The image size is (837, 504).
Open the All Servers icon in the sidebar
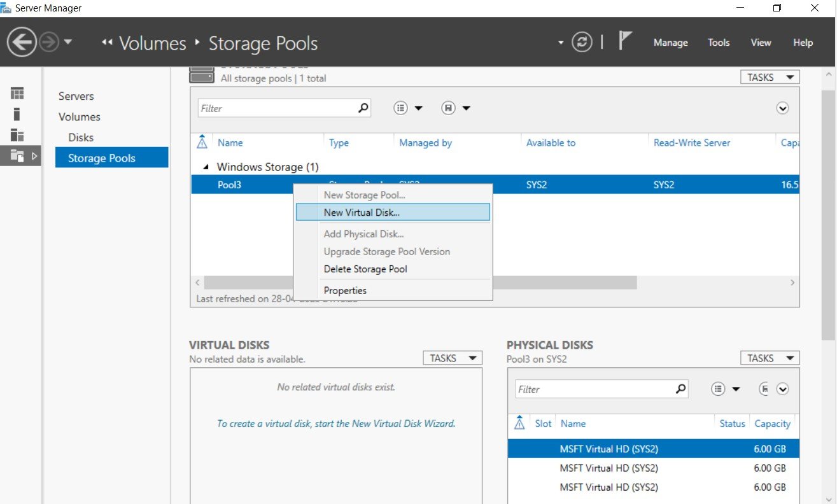[x=17, y=135]
